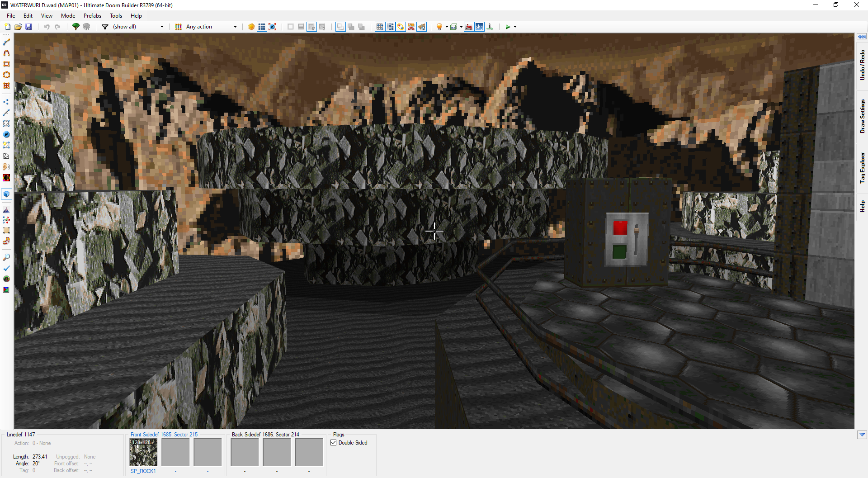Save the current map
Screen dimensions: 868x478
coord(28,27)
